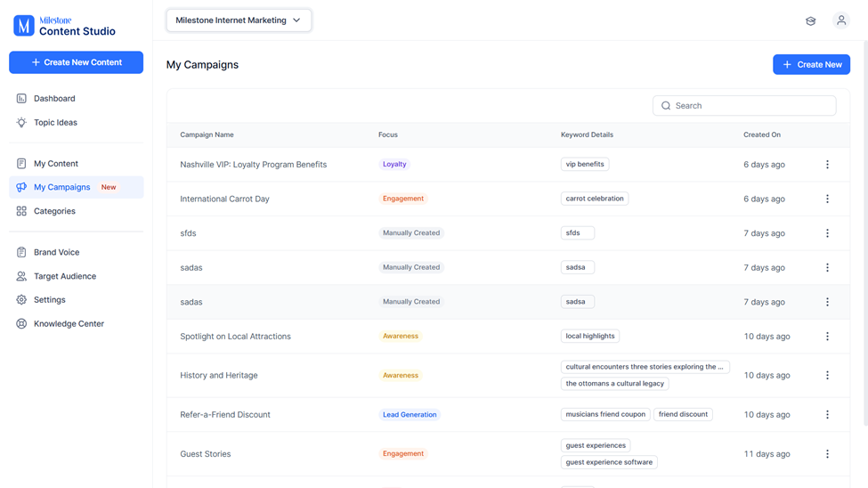
Task: Open the Settings gear icon
Action: tap(21, 300)
